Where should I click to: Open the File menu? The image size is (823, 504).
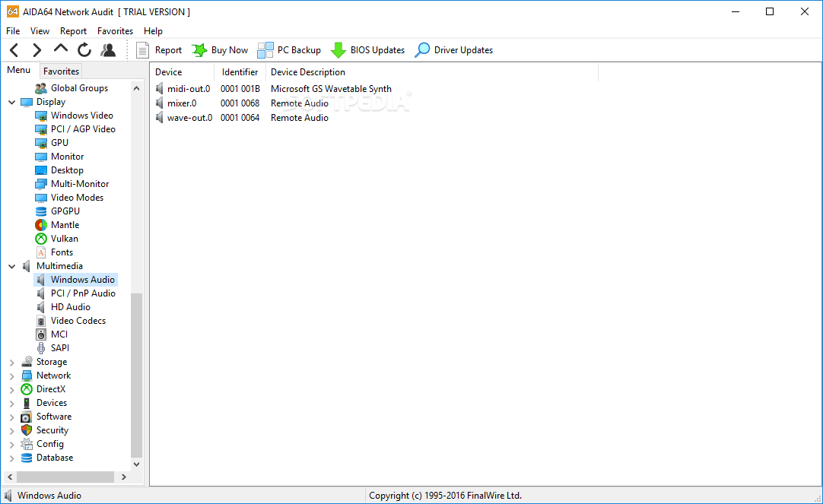click(x=13, y=31)
